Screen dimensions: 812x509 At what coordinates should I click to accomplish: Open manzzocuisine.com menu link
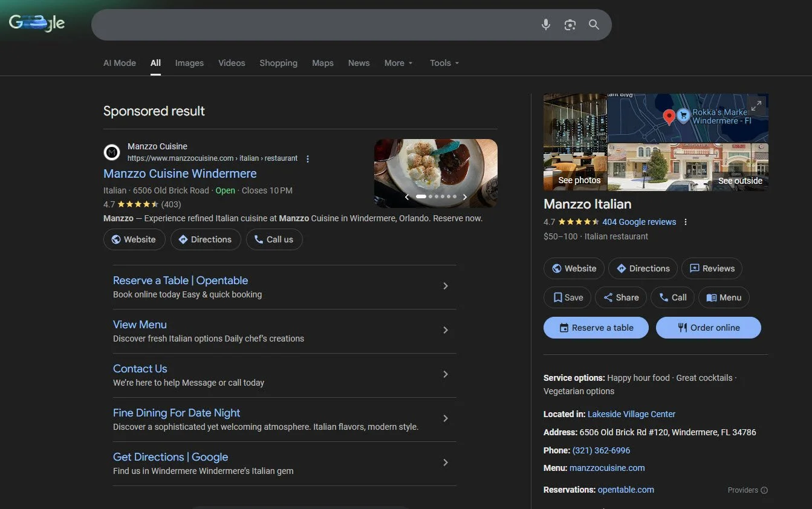click(607, 468)
